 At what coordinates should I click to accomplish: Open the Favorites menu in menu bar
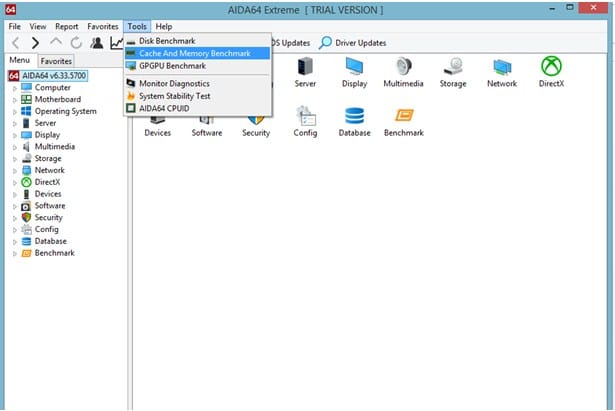[x=103, y=26]
